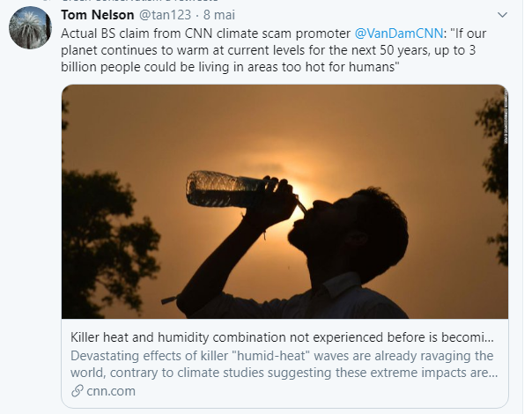Expand the tweet options chevron
Viewport: 532px width, 414px height.
502,15
